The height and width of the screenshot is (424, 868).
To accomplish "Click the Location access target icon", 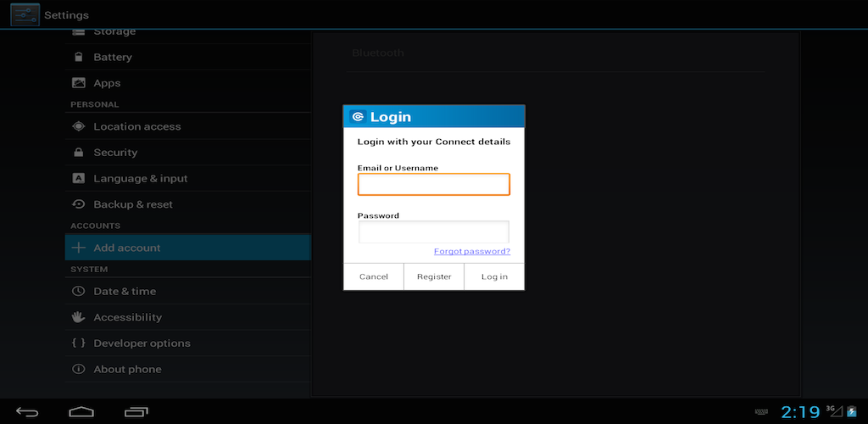I will pos(79,126).
